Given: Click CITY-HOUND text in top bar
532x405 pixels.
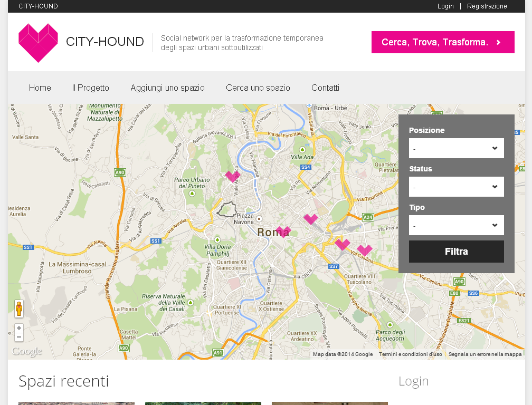Looking at the screenshot, I should (39, 6).
